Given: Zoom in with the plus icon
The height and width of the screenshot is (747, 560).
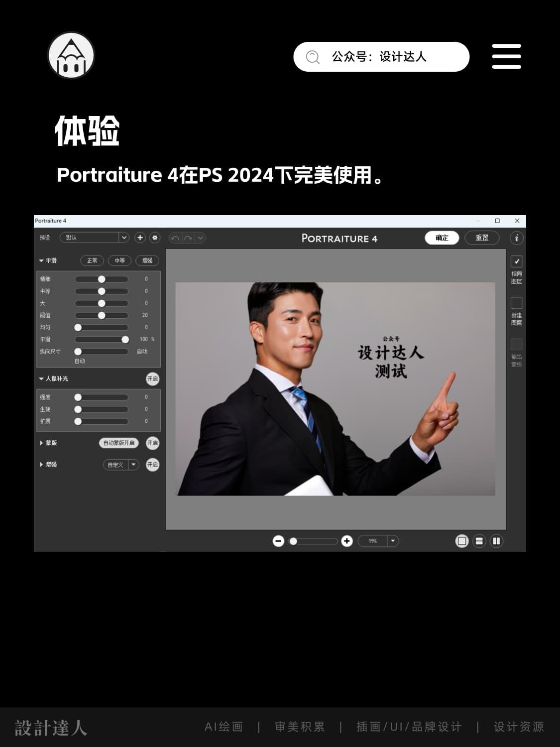Looking at the screenshot, I should pos(347,541).
